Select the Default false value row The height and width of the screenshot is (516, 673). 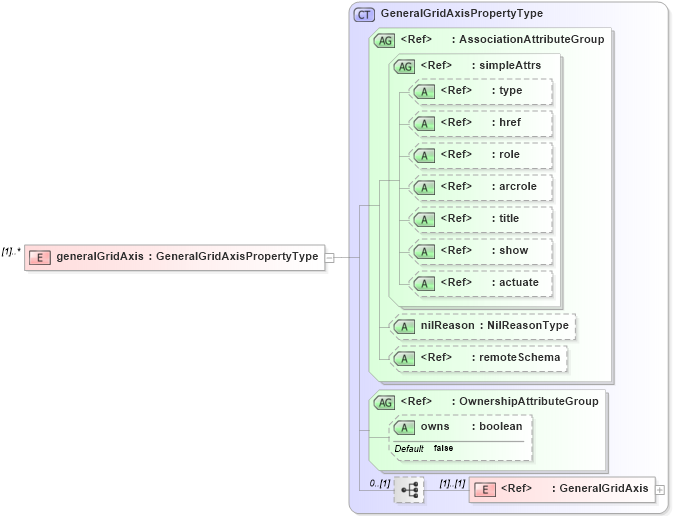point(424,449)
